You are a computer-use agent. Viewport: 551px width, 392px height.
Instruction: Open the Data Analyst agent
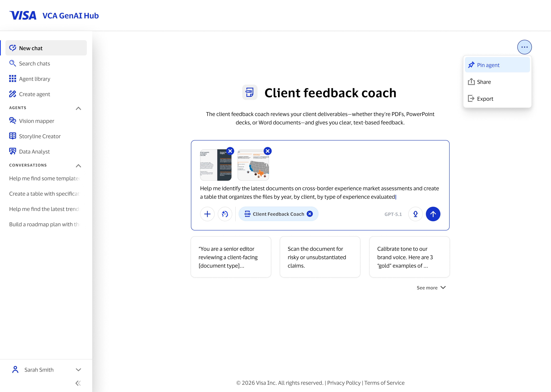pyautogui.click(x=46, y=152)
